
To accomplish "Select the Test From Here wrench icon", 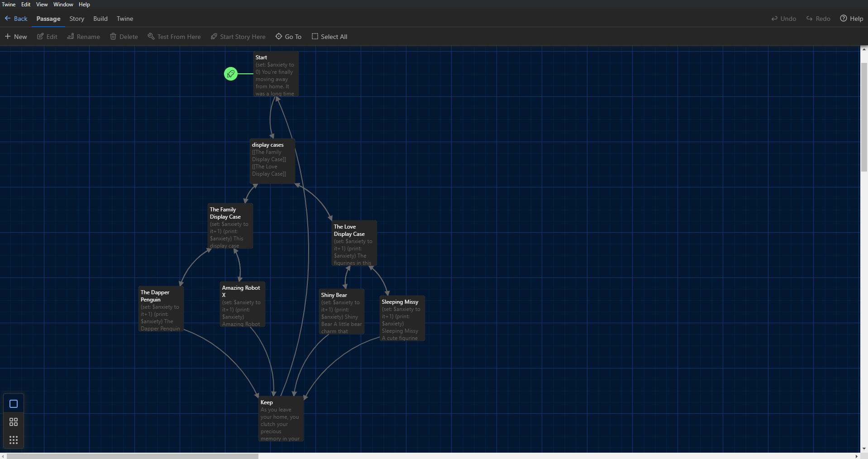I will coord(151,36).
